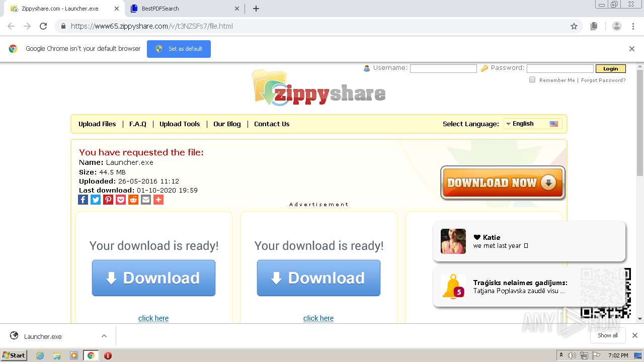The height and width of the screenshot is (362, 644).
Task: Open Windows Media Player taskbar icon
Action: [74, 355]
